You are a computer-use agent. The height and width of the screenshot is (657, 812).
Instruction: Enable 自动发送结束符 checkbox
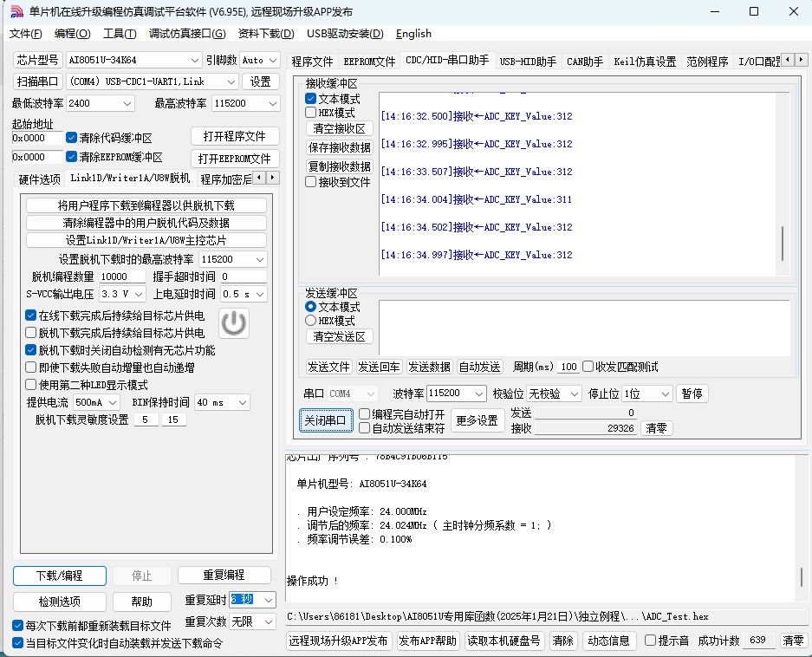365,428
